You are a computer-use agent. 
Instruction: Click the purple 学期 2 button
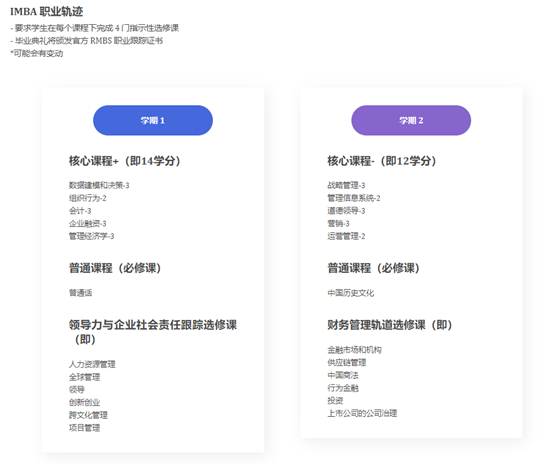(411, 120)
